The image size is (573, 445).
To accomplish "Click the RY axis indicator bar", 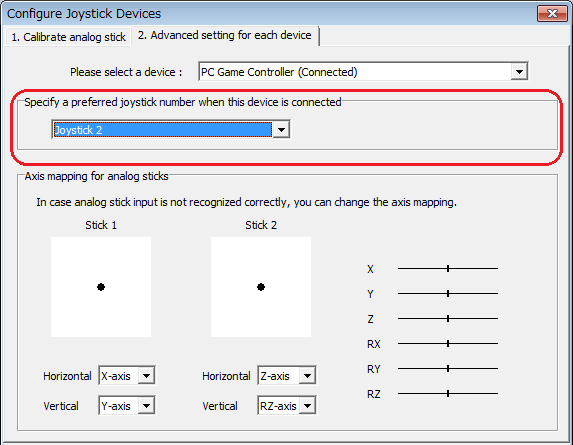I will click(x=448, y=369).
